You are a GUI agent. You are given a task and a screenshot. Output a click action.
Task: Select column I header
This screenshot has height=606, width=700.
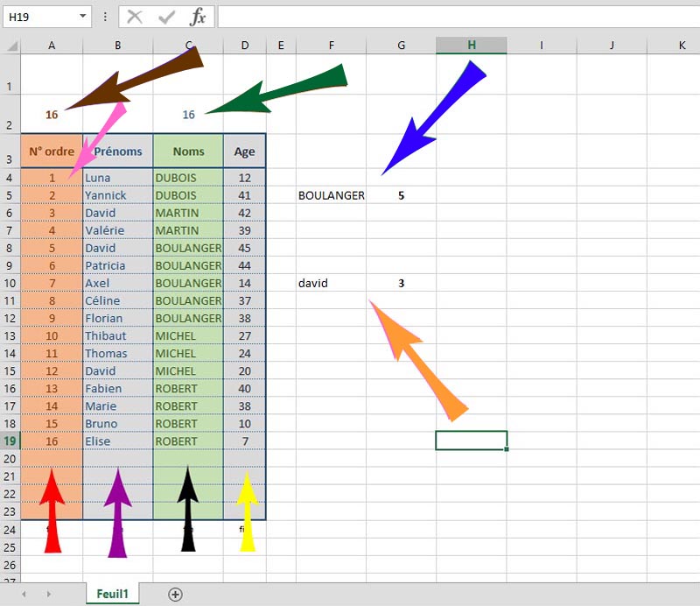[x=542, y=46]
